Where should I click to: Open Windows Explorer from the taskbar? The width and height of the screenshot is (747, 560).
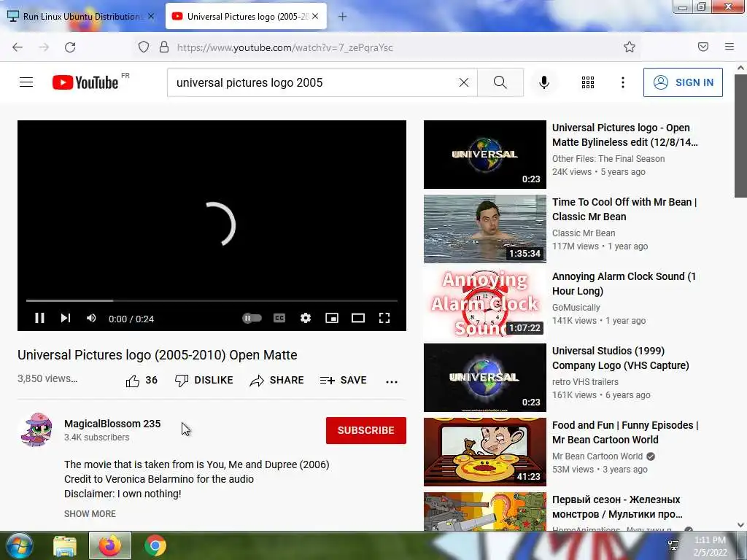click(65, 545)
